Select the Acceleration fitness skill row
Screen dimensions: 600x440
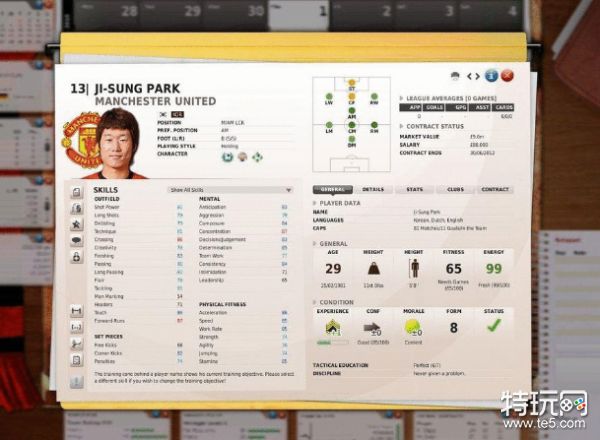(x=243, y=313)
